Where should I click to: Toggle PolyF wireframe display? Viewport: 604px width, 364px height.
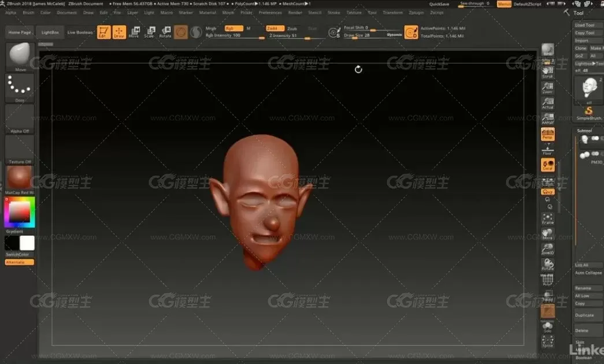pyautogui.click(x=547, y=280)
